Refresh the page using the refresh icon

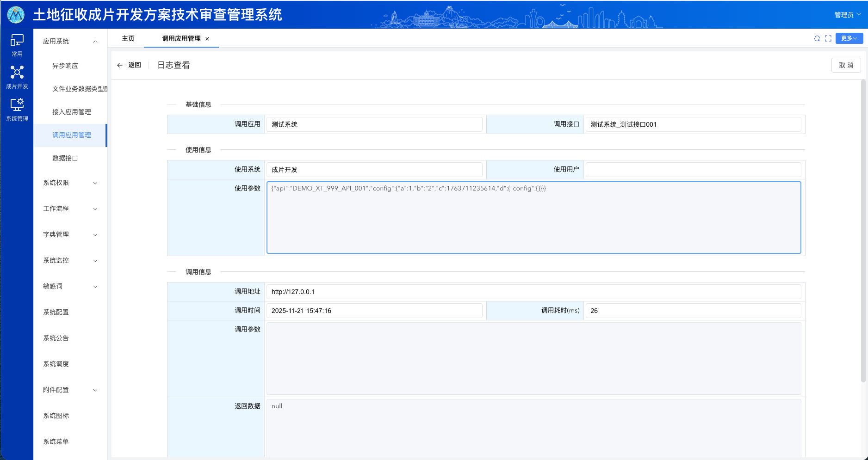pos(817,39)
